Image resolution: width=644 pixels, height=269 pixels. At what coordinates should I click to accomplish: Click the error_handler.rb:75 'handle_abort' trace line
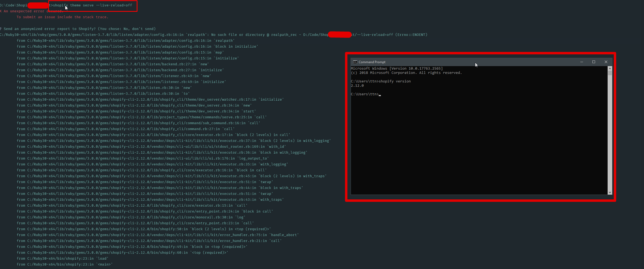tap(158, 235)
